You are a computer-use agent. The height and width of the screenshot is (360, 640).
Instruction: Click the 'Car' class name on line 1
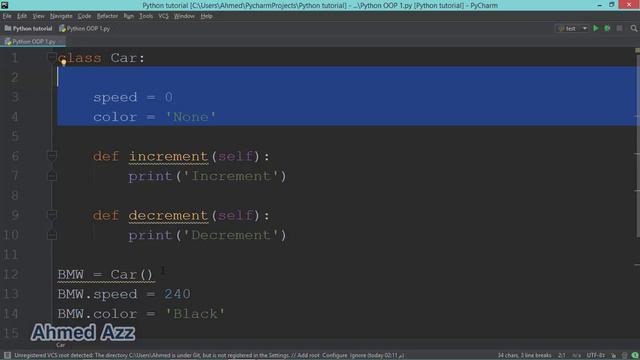tap(125, 58)
